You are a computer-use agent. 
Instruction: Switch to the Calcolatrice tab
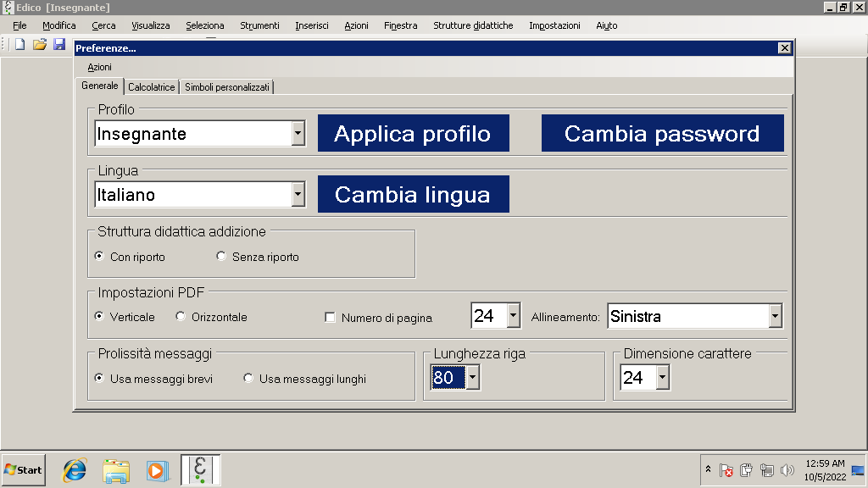click(151, 87)
